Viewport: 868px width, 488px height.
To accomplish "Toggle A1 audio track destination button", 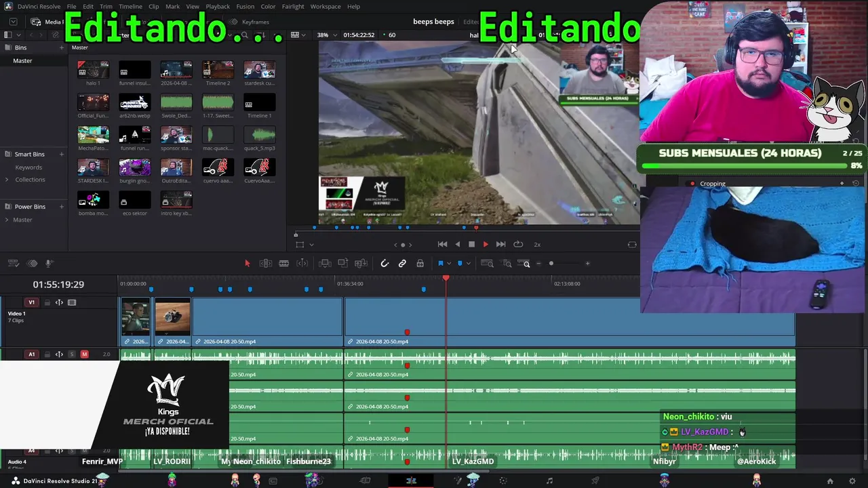I will tap(31, 354).
